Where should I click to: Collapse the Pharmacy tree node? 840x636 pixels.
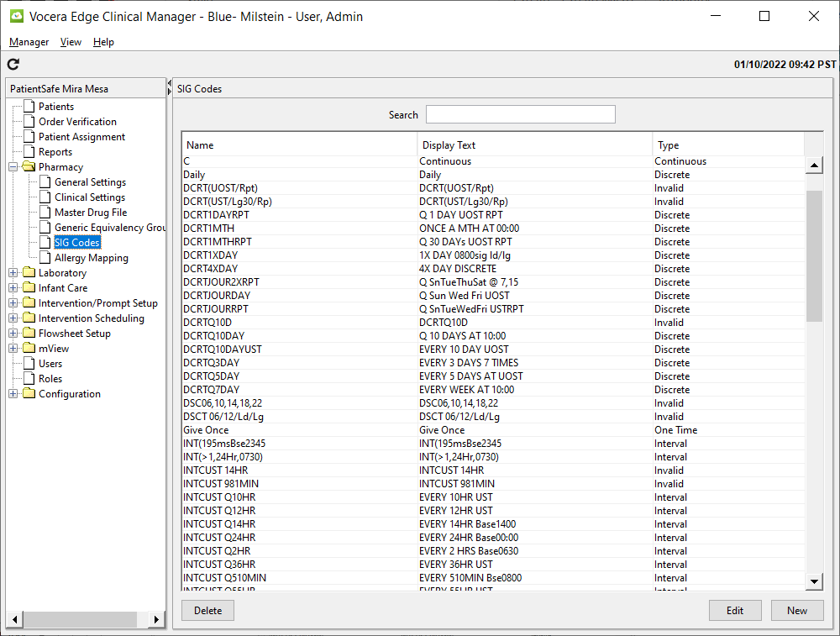pyautogui.click(x=13, y=167)
